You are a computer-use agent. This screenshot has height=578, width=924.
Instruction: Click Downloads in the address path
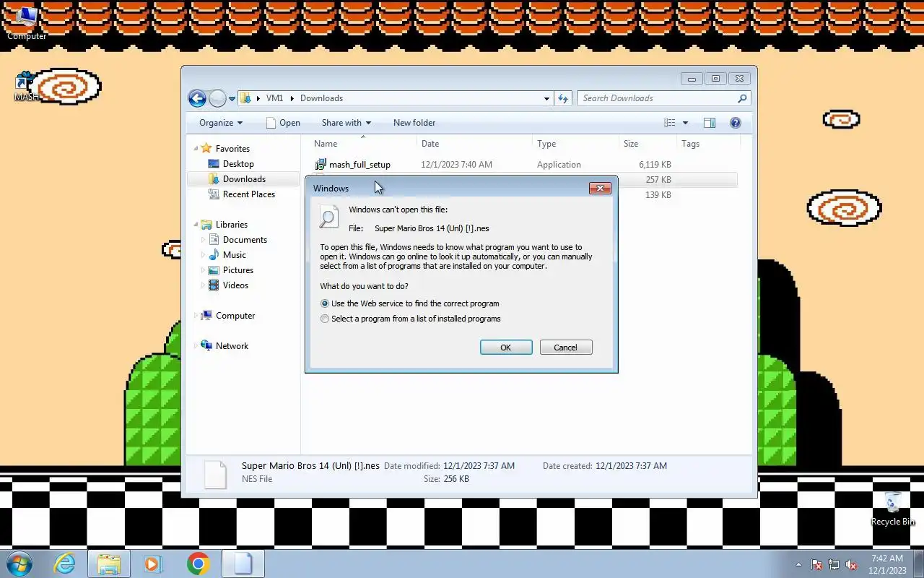[x=321, y=98]
